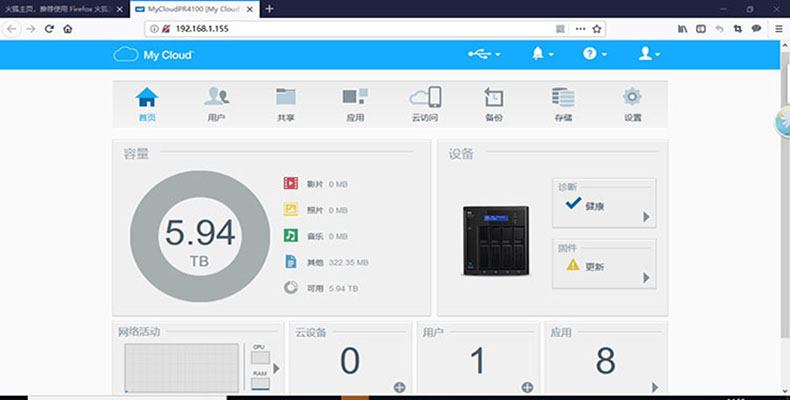Click the network activity graph
This screenshot has width=790, height=400.
(x=181, y=368)
